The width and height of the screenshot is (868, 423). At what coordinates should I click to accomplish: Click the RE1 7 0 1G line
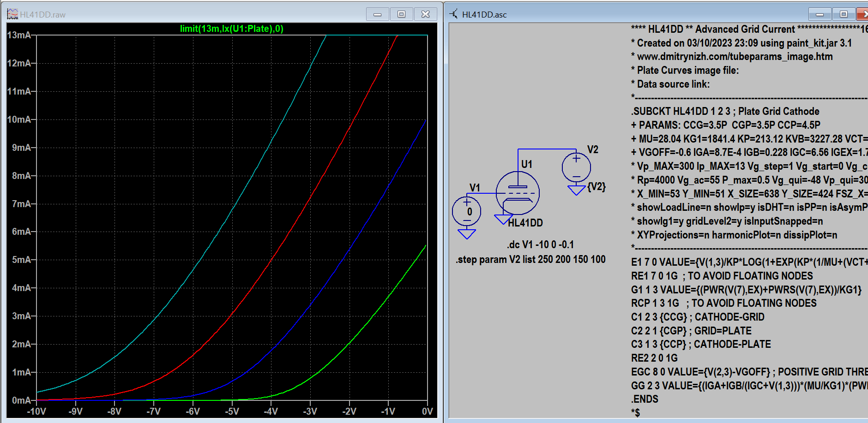click(722, 276)
